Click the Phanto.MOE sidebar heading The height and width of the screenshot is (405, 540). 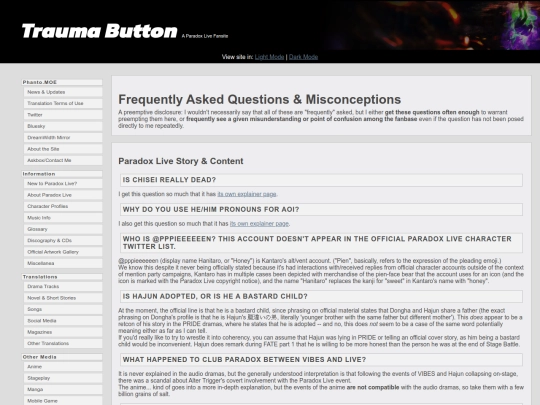[x=62, y=82]
